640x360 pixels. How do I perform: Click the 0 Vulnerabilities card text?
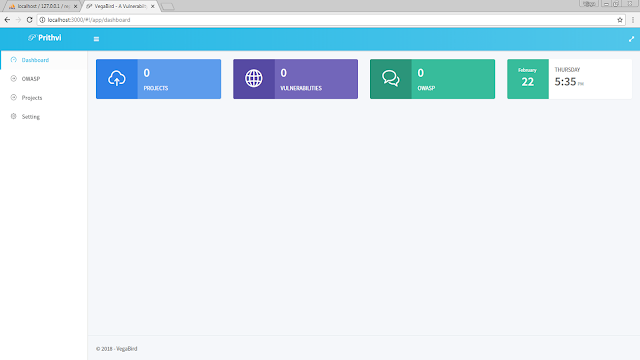click(x=301, y=80)
